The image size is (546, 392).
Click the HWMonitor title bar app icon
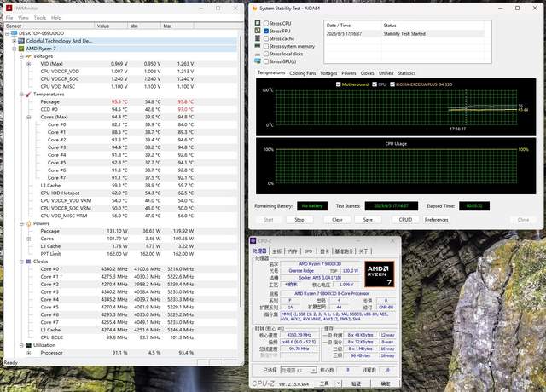9,8
